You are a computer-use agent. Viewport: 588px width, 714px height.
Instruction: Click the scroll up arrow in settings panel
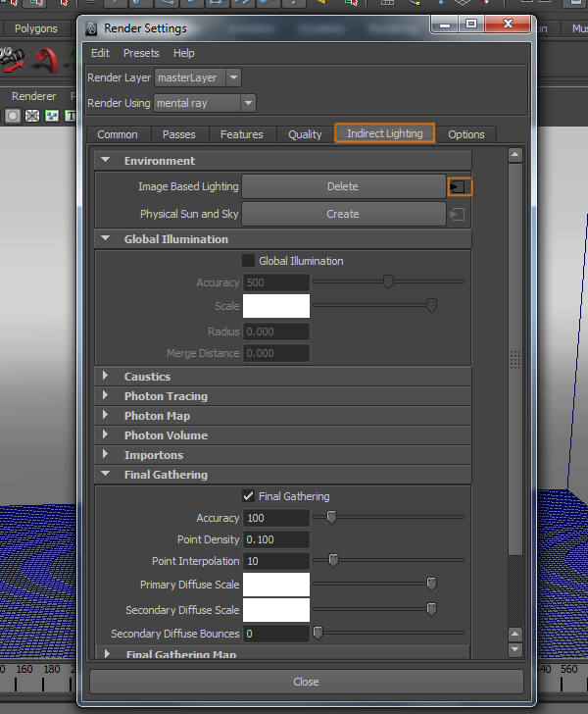515,155
